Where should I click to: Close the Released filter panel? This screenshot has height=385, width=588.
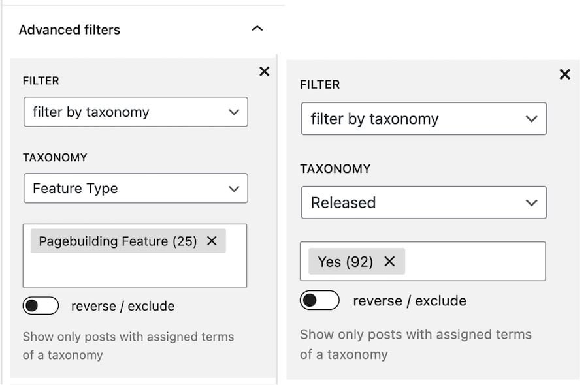tap(564, 74)
